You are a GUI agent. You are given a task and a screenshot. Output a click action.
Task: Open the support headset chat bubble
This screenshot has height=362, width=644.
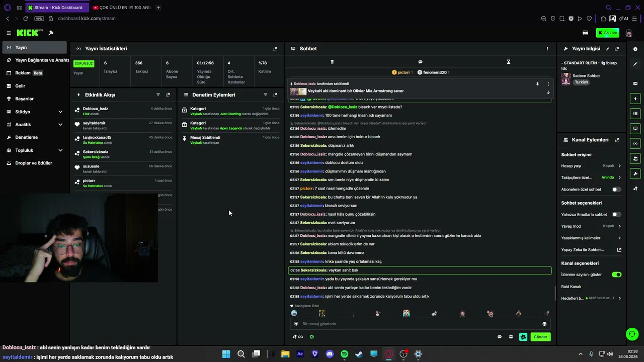coord(632,334)
